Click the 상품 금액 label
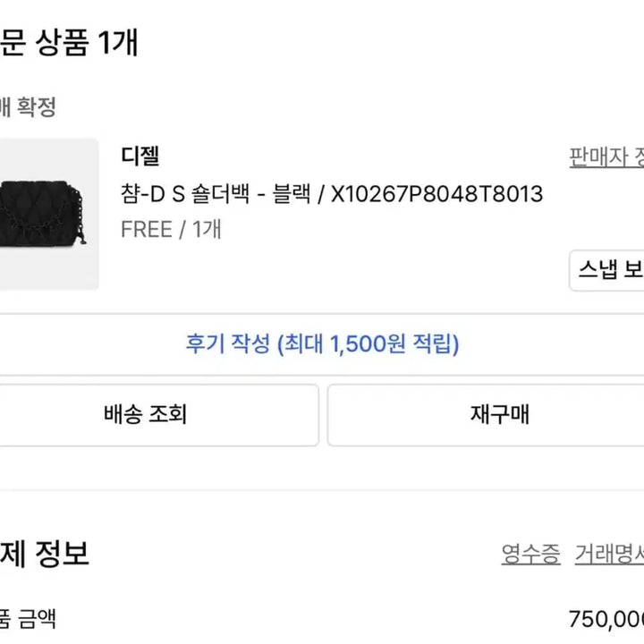This screenshot has height=644, width=644. point(27,618)
